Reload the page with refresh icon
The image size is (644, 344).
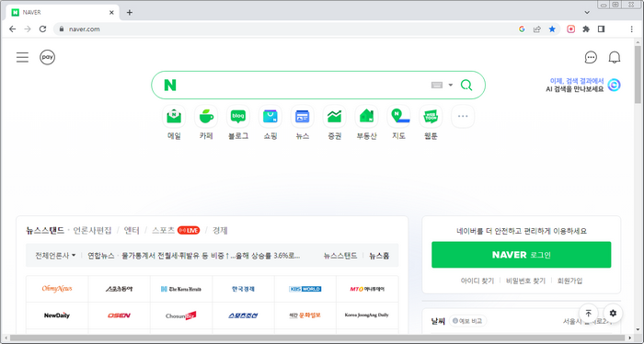(42, 29)
